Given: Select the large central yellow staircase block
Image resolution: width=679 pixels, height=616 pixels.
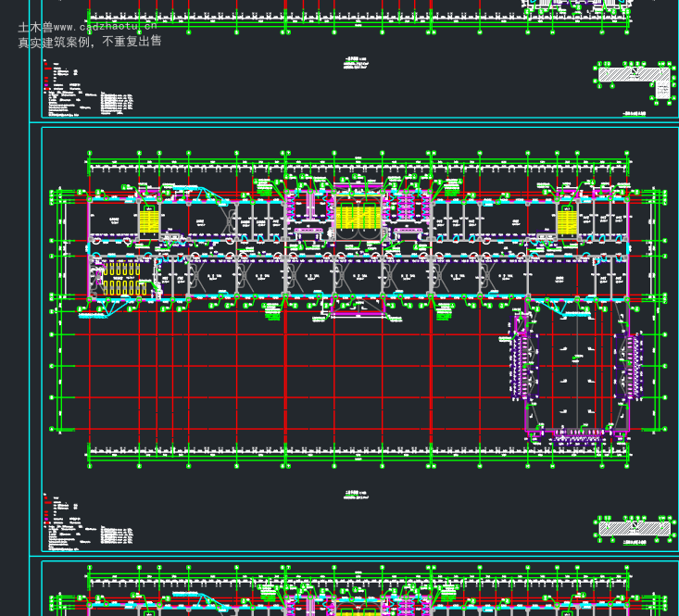Looking at the screenshot, I should (358, 217).
